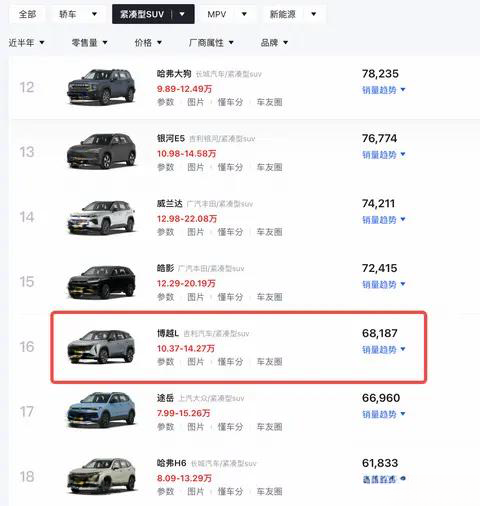The image size is (480, 506).
Task: Open 车友圈 for 哈弗H6
Action: click(269, 491)
